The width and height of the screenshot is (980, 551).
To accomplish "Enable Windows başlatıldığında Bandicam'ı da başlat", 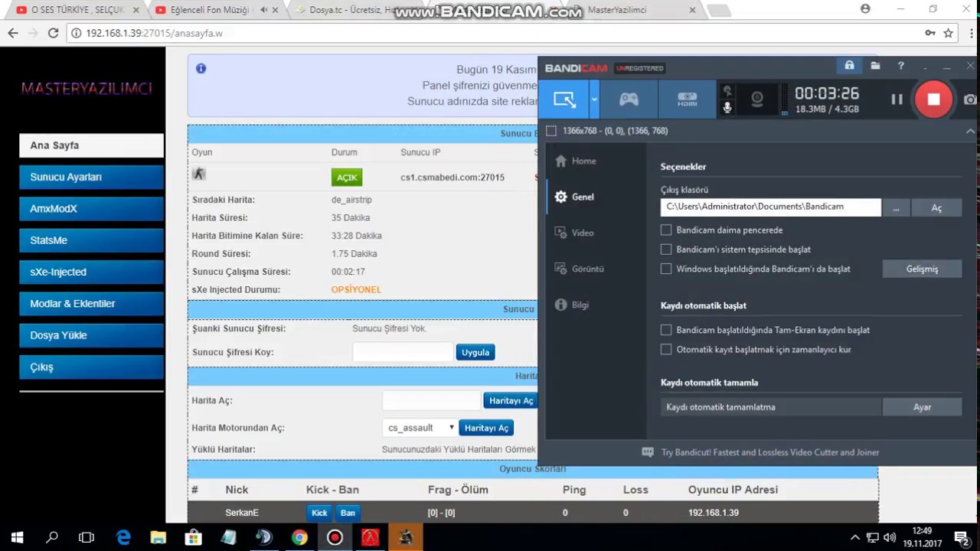I will tap(666, 269).
